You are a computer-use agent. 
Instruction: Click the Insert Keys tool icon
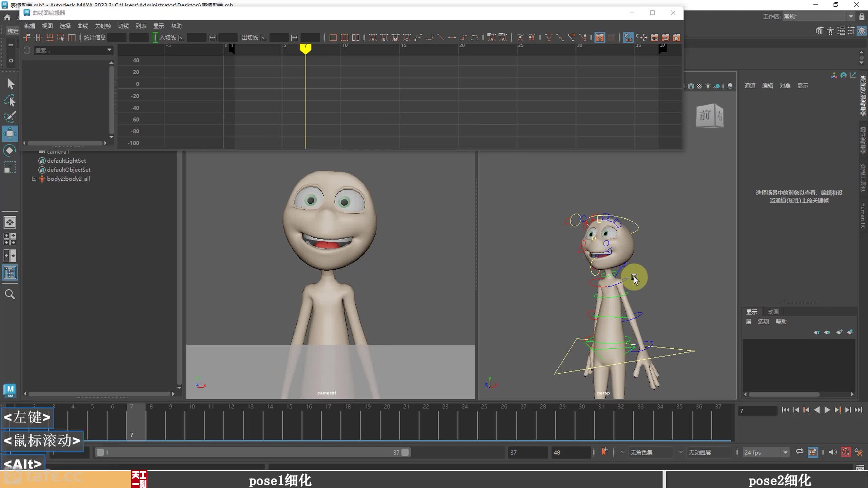(38, 37)
